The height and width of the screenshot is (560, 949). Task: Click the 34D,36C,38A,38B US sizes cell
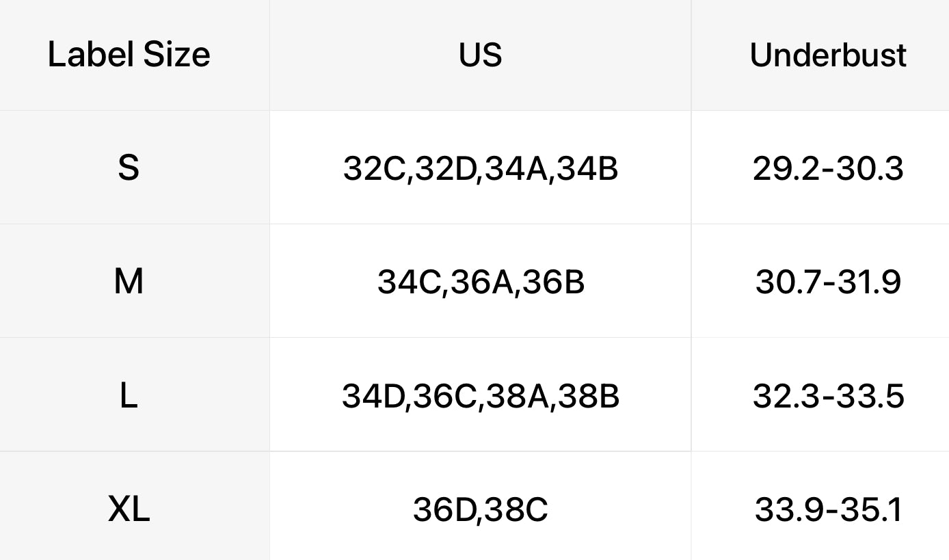(480, 396)
